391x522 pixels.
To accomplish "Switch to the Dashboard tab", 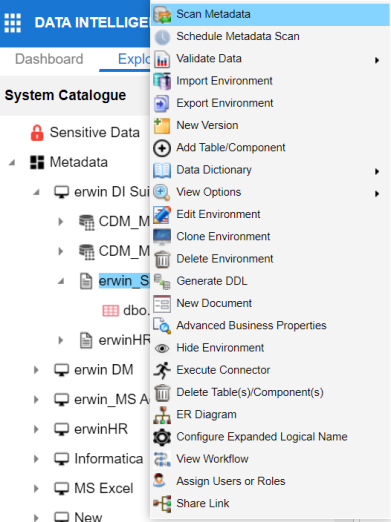I will [x=49, y=59].
